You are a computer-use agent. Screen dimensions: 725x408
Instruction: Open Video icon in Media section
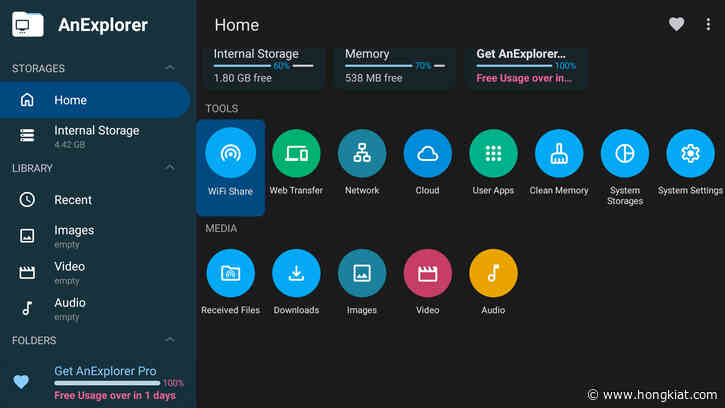[427, 273]
